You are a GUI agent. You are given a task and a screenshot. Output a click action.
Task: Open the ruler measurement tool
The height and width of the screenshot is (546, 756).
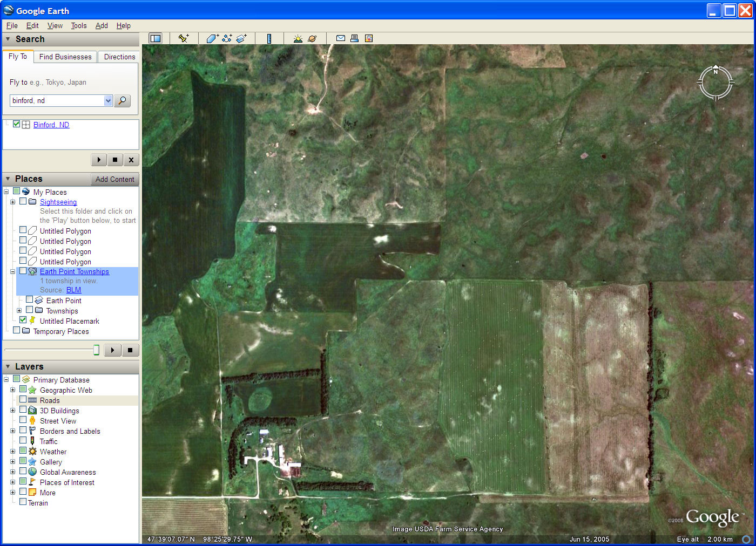(x=269, y=38)
